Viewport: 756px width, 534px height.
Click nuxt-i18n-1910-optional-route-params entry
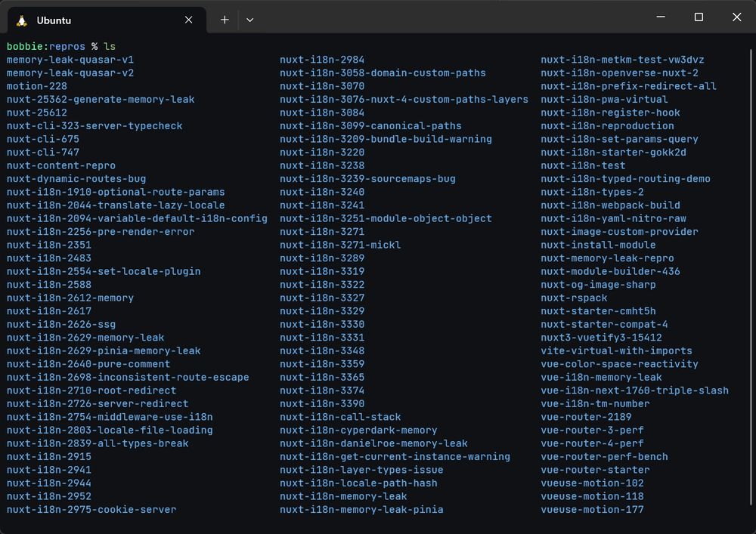[116, 192]
